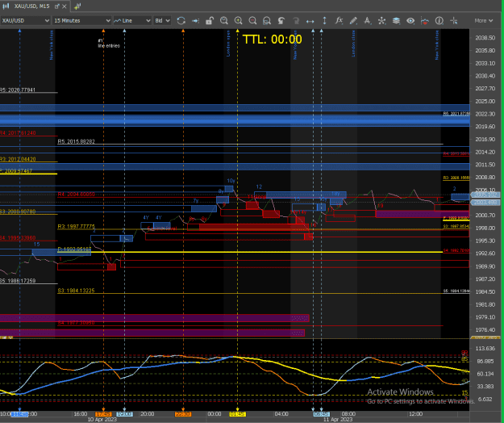The image size is (504, 423).
Task: Click the blue 10y box label
Action: 231,181
